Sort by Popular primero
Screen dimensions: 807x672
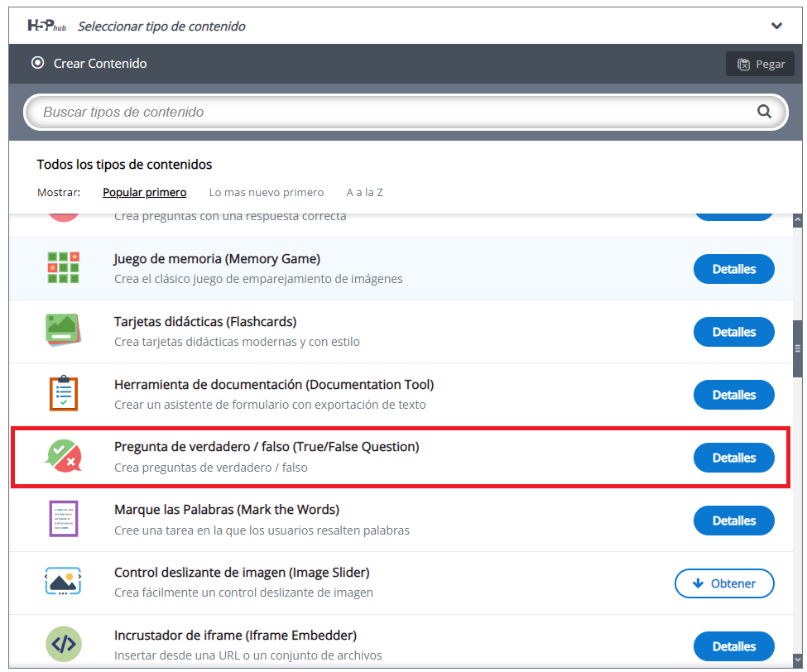tap(144, 192)
